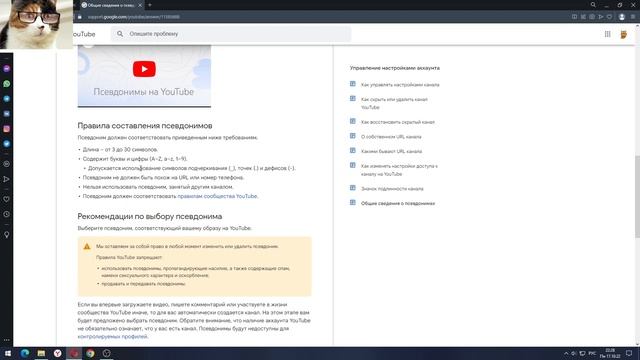Screen dimensions: 640x360
Task: Click heading 'Правила составления псевдонимов'
Action: [x=144, y=126]
